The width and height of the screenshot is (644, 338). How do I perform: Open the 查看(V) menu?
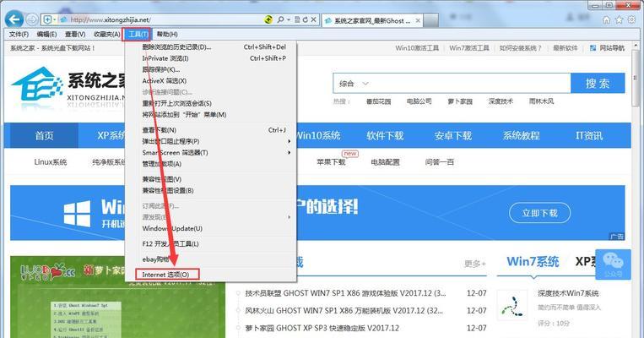(x=75, y=34)
